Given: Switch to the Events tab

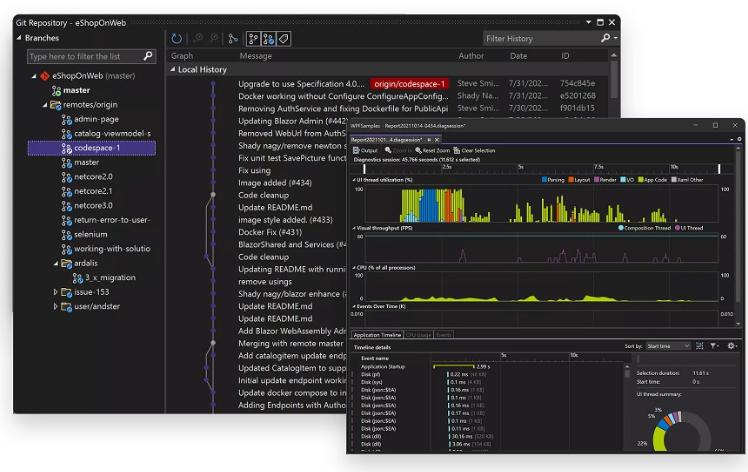Looking at the screenshot, I should pos(443,335).
